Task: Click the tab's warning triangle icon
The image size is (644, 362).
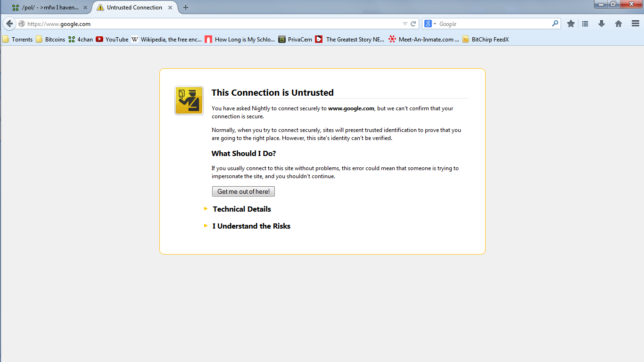Action: click(100, 8)
